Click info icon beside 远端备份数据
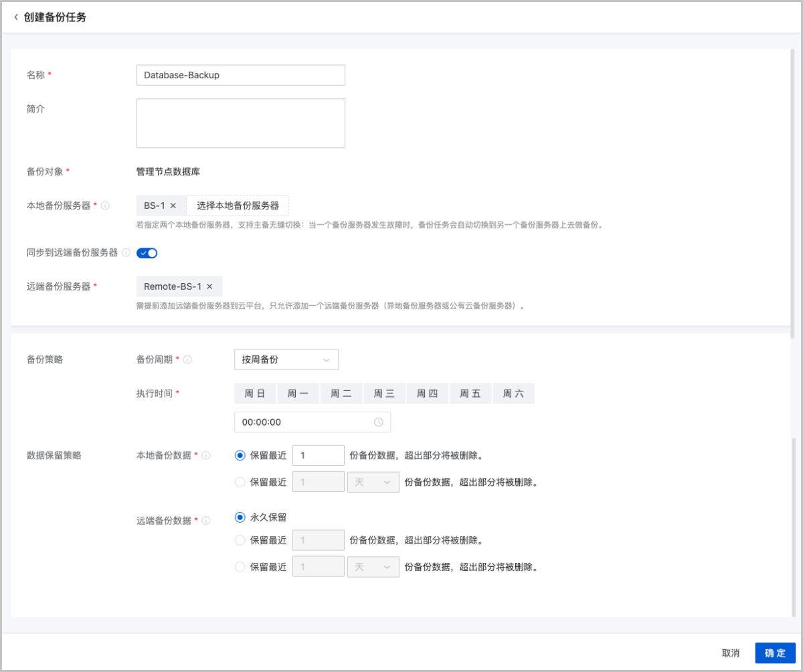This screenshot has height=672, width=803. (x=206, y=520)
